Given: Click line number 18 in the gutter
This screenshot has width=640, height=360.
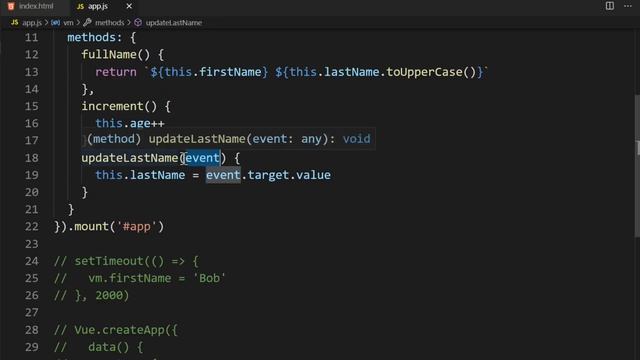Looking at the screenshot, I should [31, 158].
